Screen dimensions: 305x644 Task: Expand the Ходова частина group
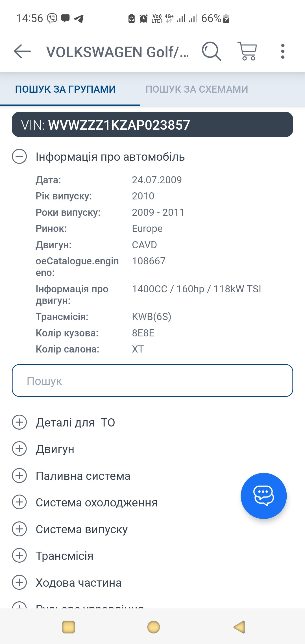tap(19, 582)
